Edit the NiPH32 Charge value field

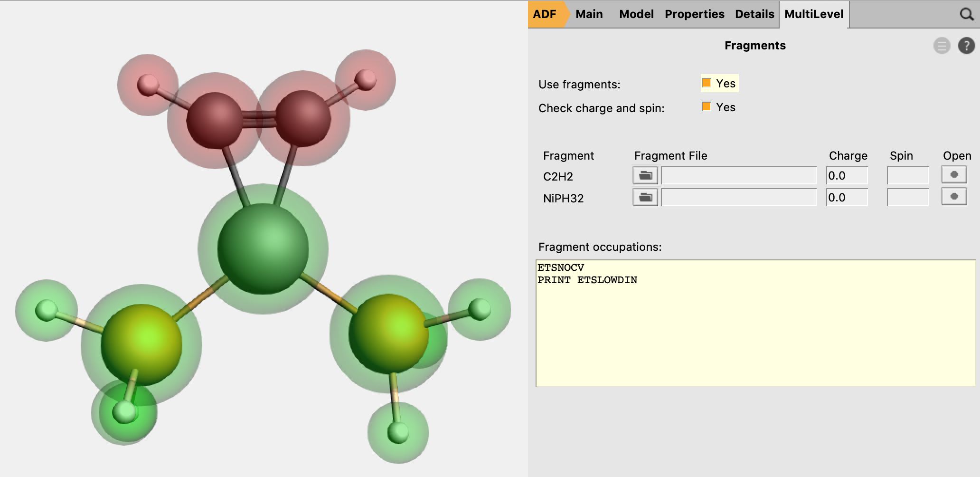(x=848, y=196)
